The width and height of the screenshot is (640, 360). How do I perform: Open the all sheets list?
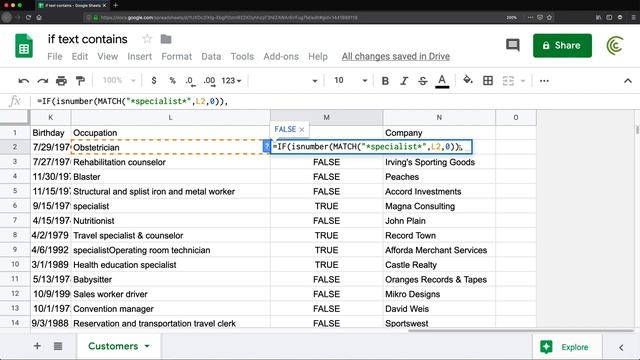(58, 346)
